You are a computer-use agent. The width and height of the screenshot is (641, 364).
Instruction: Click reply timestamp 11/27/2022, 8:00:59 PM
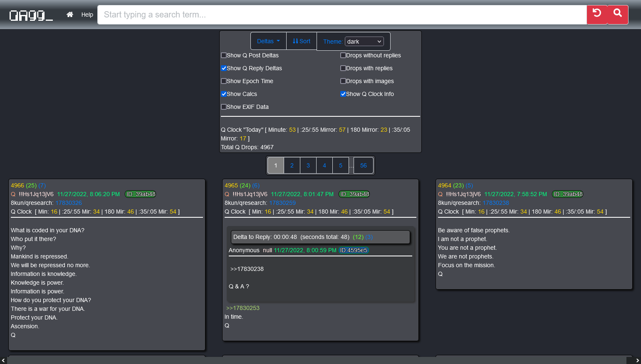pyautogui.click(x=305, y=250)
